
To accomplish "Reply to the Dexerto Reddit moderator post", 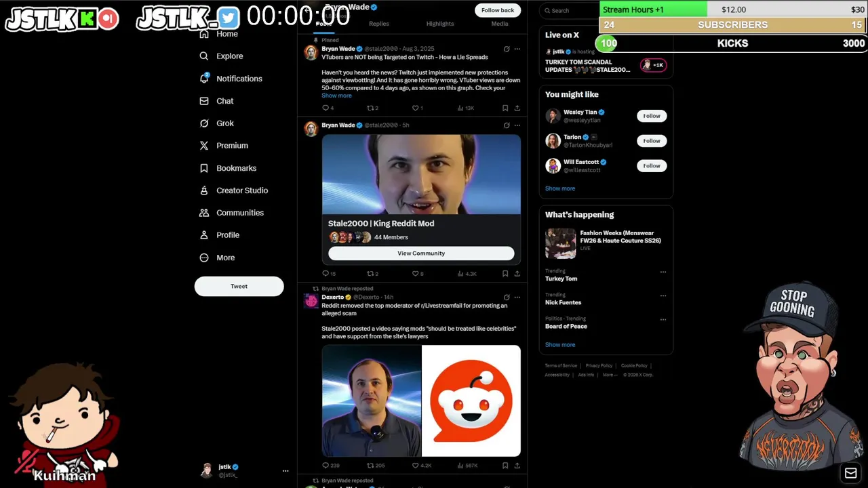I will click(330, 466).
